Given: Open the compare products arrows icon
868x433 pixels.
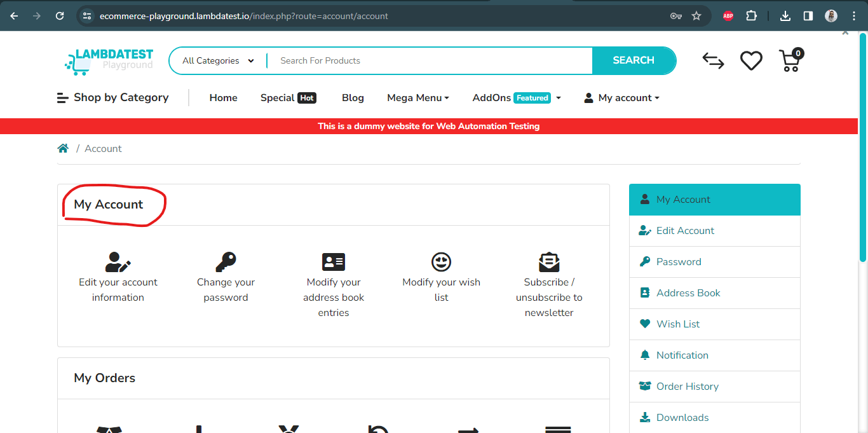Looking at the screenshot, I should point(713,61).
